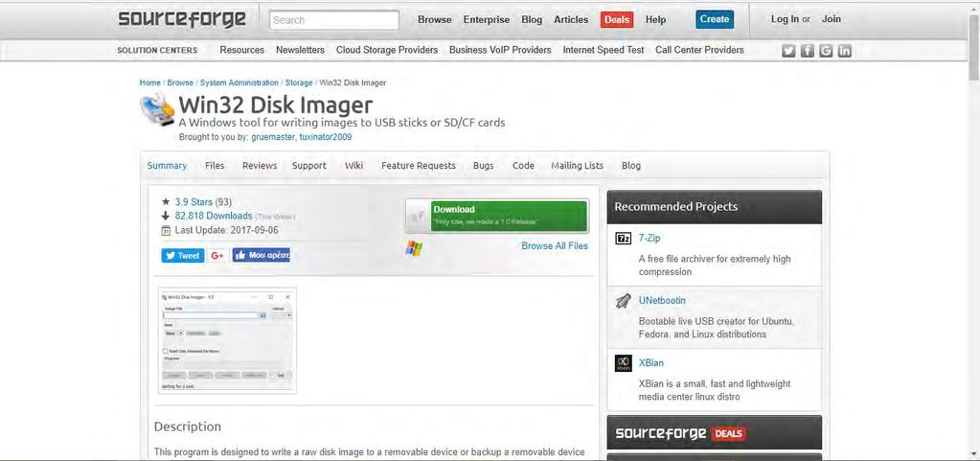Go to Home breadcrumb
The image size is (980, 461).
(150, 82)
